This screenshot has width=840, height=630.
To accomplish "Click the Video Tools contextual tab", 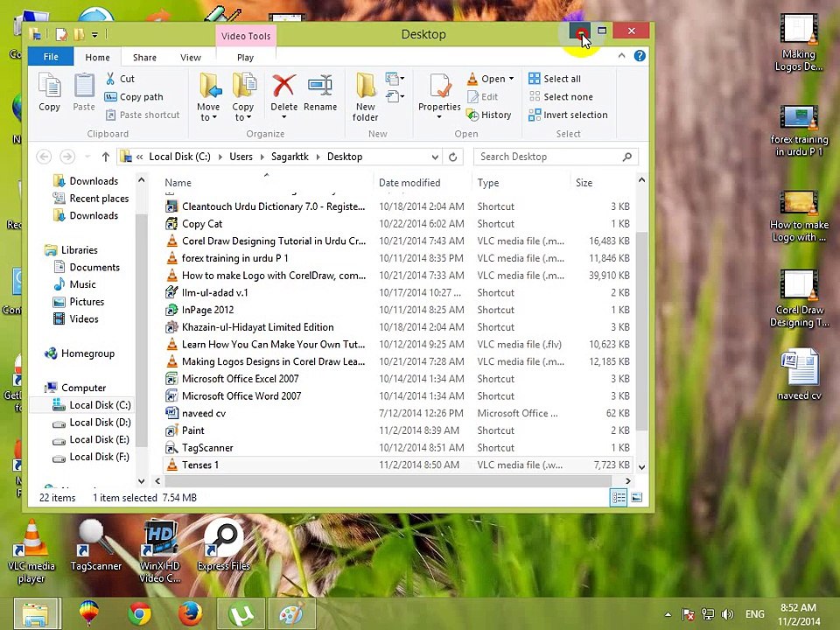I will pos(246,36).
